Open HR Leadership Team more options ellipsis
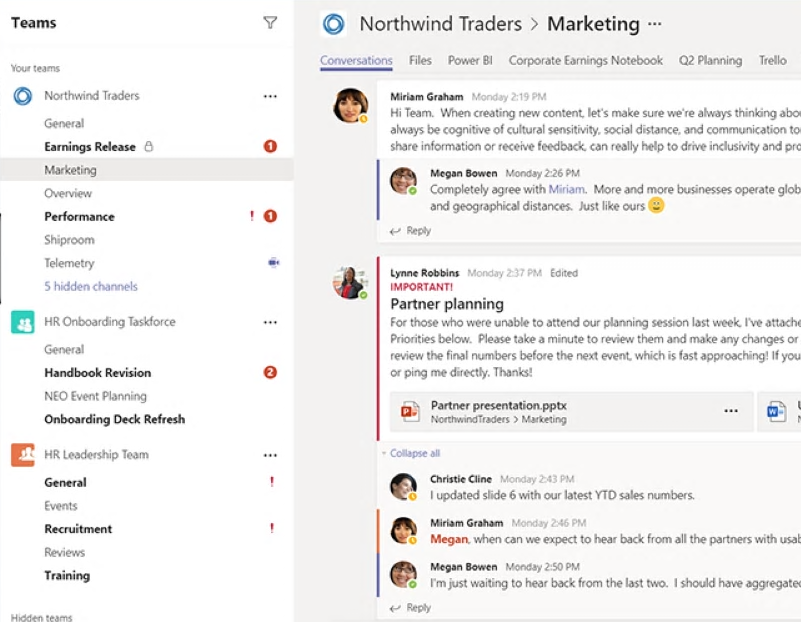The width and height of the screenshot is (801, 622). pyautogui.click(x=270, y=455)
